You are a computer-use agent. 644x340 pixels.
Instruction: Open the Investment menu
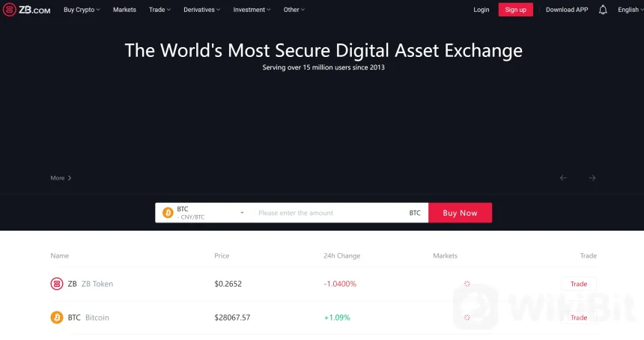pyautogui.click(x=252, y=10)
